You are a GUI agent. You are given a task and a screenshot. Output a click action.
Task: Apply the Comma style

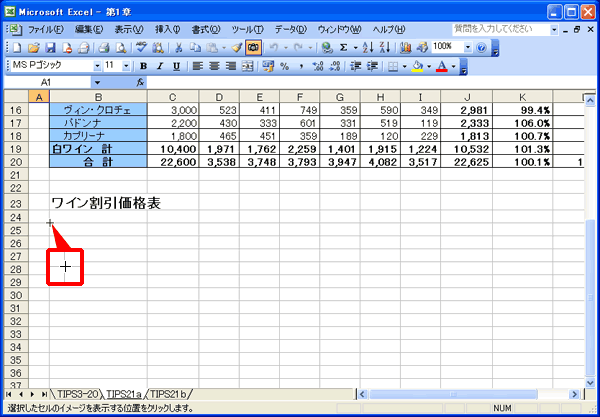tap(301, 67)
